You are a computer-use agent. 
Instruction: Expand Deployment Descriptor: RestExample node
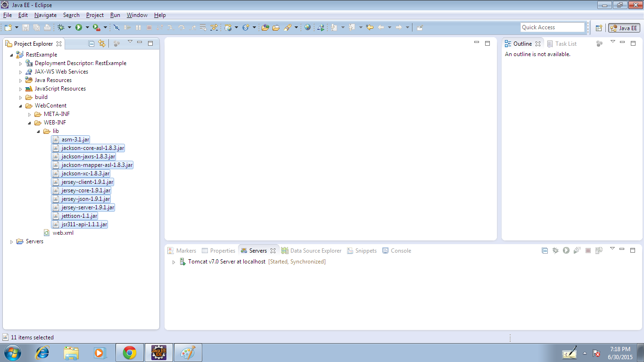coord(20,63)
